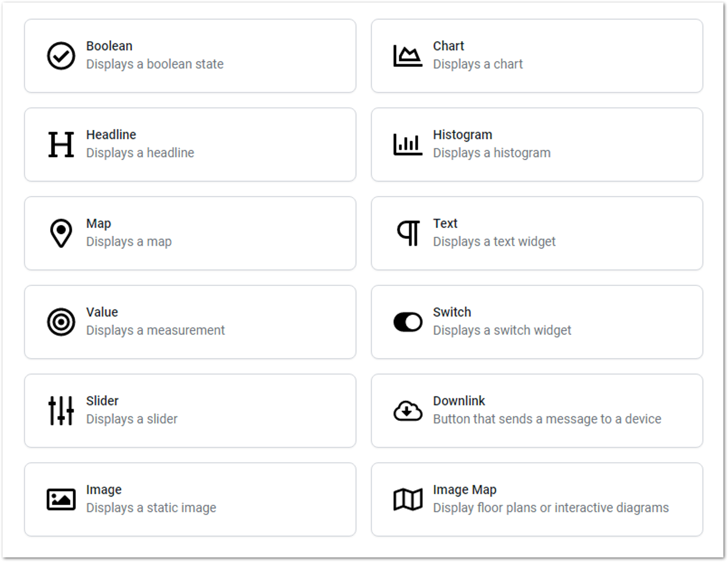728x562 pixels.
Task: Click the Text paragraph mark icon
Action: pos(407,232)
